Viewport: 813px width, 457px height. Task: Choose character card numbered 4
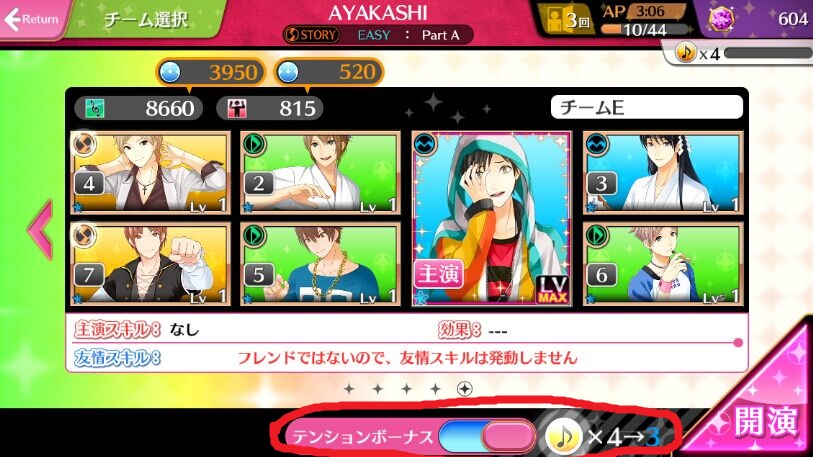150,172
